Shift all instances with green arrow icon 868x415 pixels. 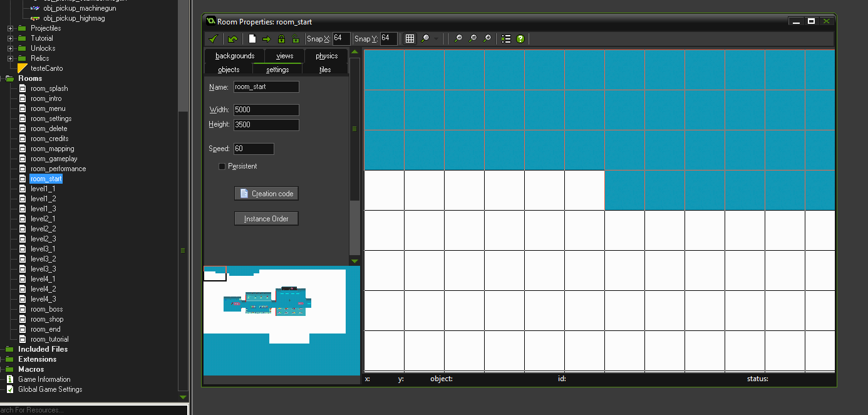point(267,39)
